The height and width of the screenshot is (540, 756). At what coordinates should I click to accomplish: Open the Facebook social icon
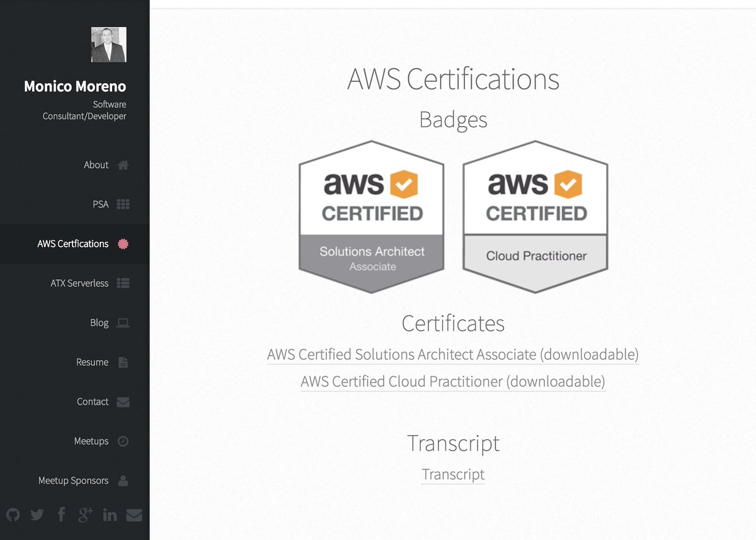tap(61, 515)
